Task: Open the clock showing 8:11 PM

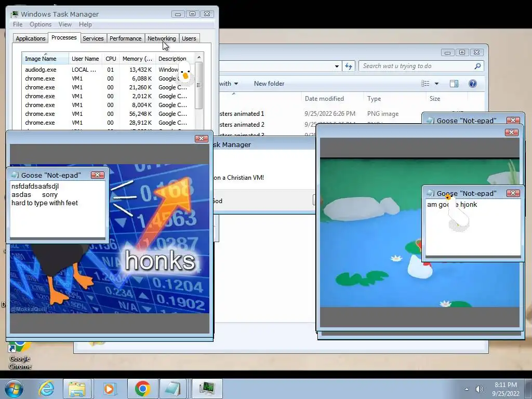Action: coord(506,389)
